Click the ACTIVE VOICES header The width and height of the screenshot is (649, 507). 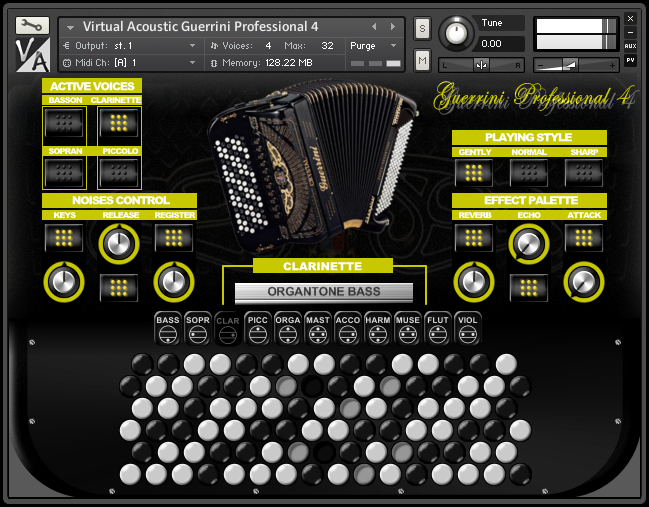click(x=92, y=86)
